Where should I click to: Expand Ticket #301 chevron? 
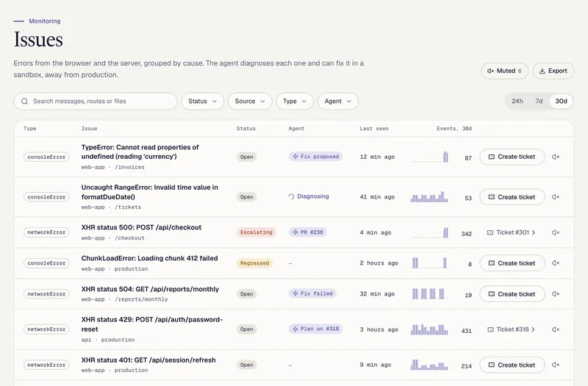click(534, 232)
